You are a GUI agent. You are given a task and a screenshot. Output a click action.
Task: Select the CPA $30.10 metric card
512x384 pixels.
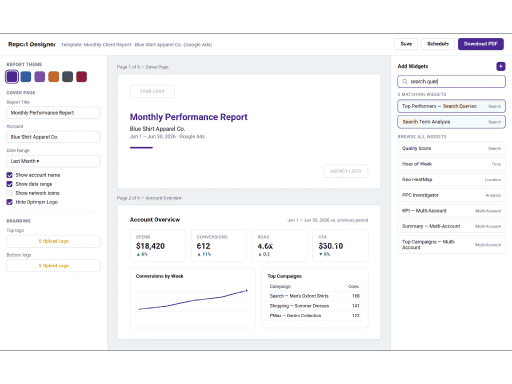(340, 245)
